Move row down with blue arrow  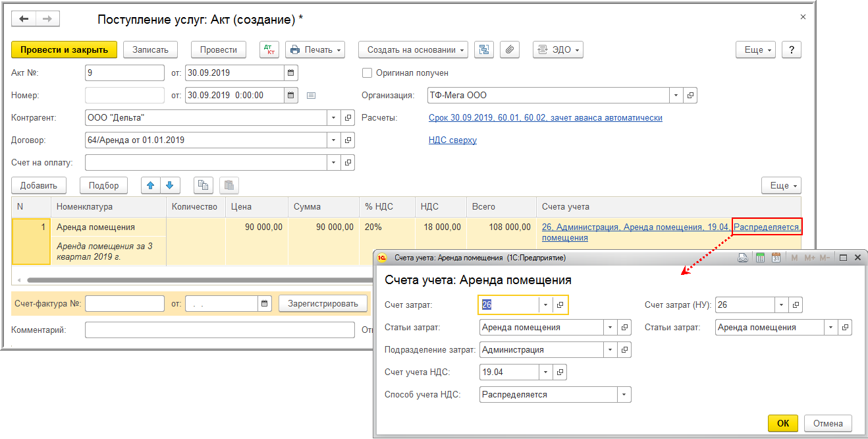coord(170,186)
